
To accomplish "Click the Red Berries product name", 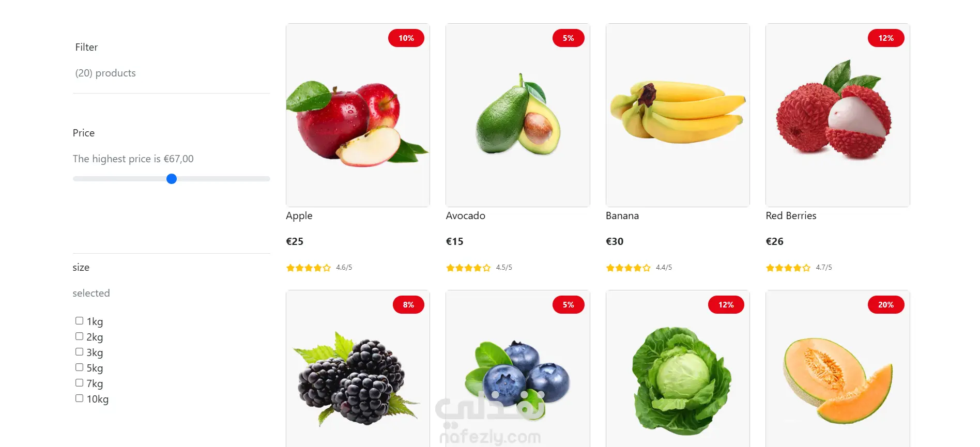I will [x=791, y=215].
